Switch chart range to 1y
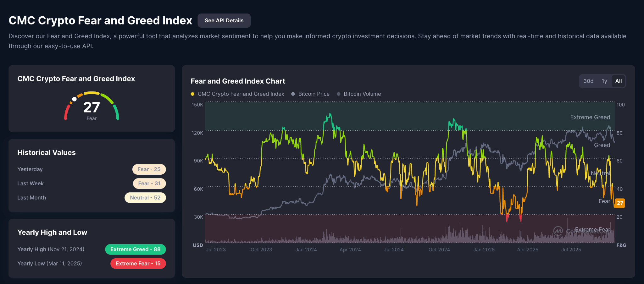Screen dimensions: 644x284 click(x=604, y=81)
